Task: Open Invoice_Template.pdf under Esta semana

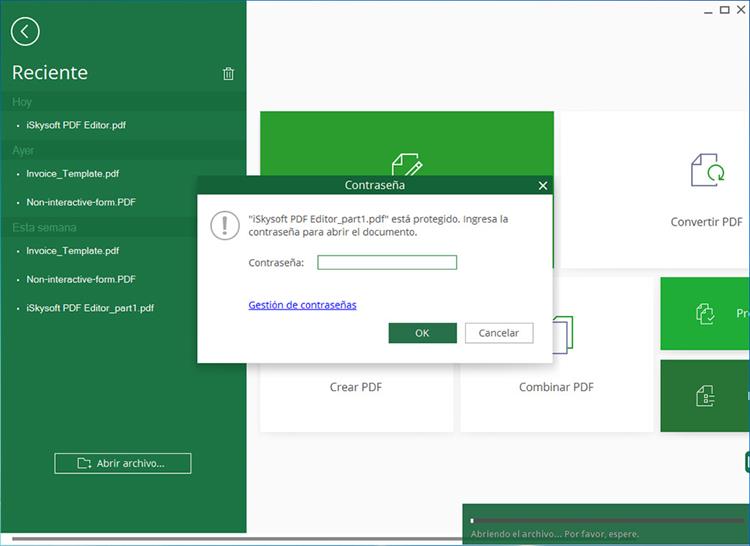Action: coord(72,251)
